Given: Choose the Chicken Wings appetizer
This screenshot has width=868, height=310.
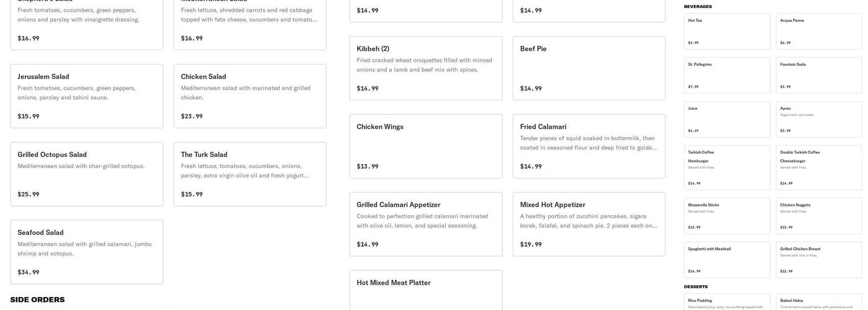Looking at the screenshot, I should tap(426, 146).
